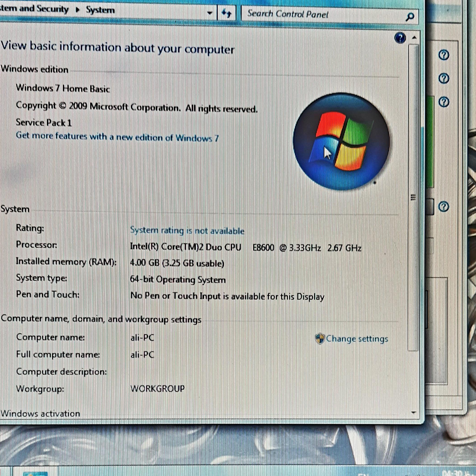Select the WORKGROUP value
Viewport: 476px width, 476px height.
157,388
